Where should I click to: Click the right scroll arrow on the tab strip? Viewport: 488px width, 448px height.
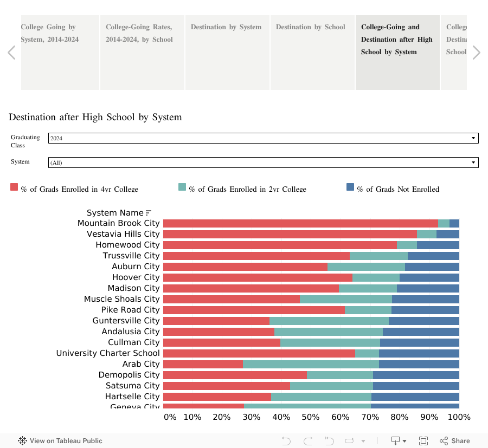(x=476, y=52)
